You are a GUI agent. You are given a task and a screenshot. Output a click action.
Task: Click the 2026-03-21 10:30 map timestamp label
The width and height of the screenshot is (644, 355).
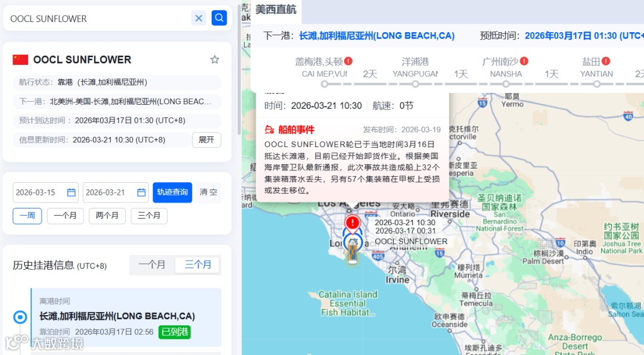coord(405,223)
